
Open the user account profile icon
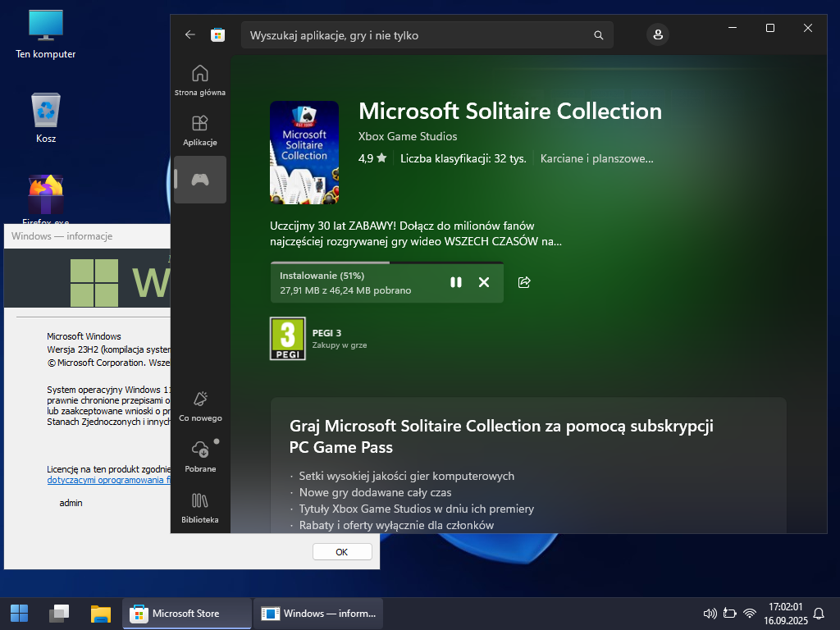(657, 34)
